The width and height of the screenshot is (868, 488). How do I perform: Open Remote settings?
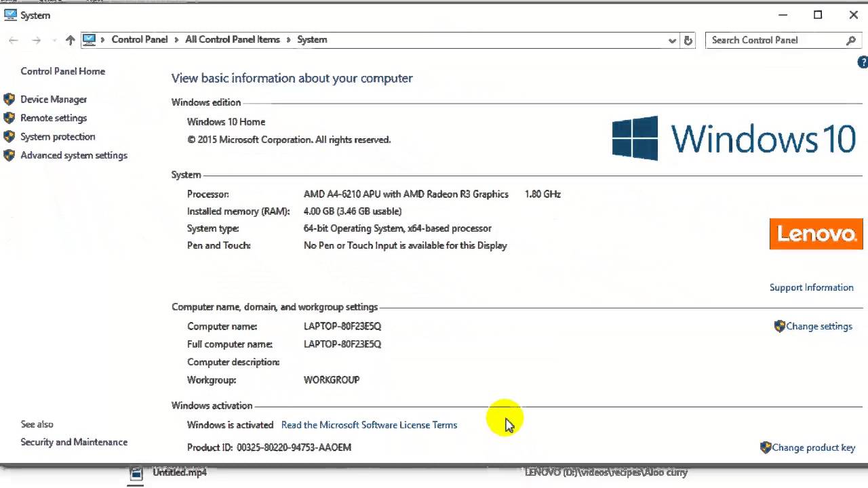pos(54,118)
